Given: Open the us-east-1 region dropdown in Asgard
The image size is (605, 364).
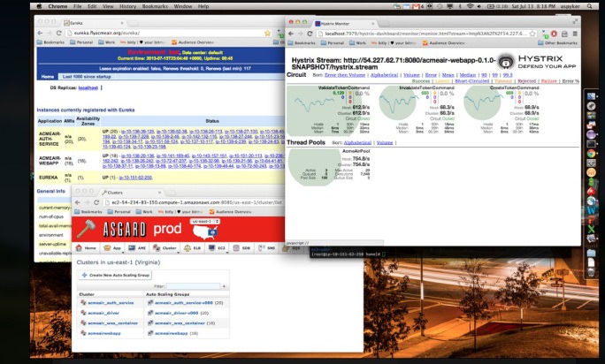Looking at the screenshot, I should [205, 222].
